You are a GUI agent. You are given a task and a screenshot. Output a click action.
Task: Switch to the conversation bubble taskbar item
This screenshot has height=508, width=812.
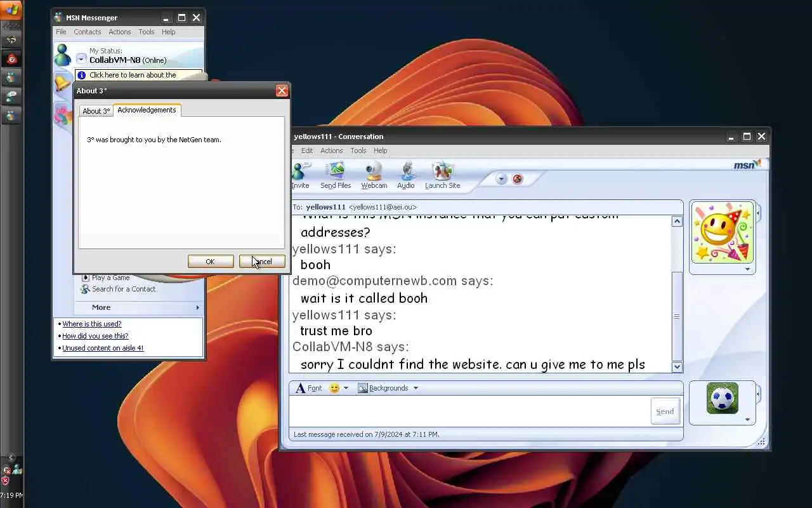[11, 97]
